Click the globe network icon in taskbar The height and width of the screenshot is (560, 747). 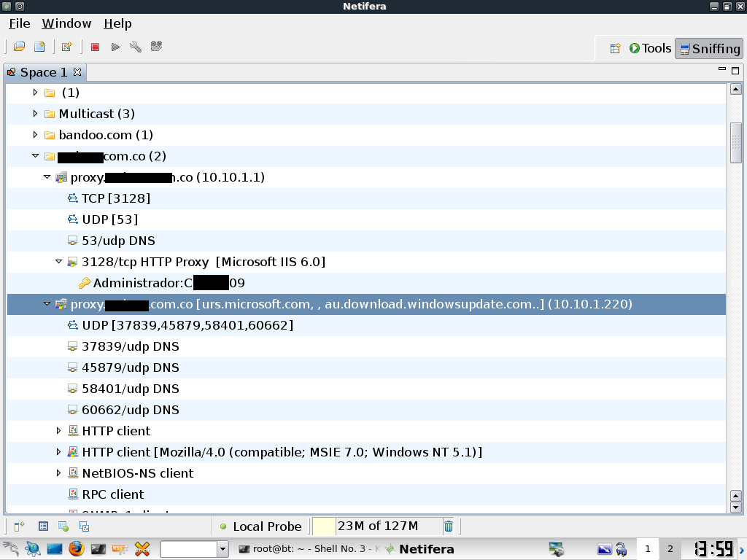pyautogui.click(x=33, y=549)
